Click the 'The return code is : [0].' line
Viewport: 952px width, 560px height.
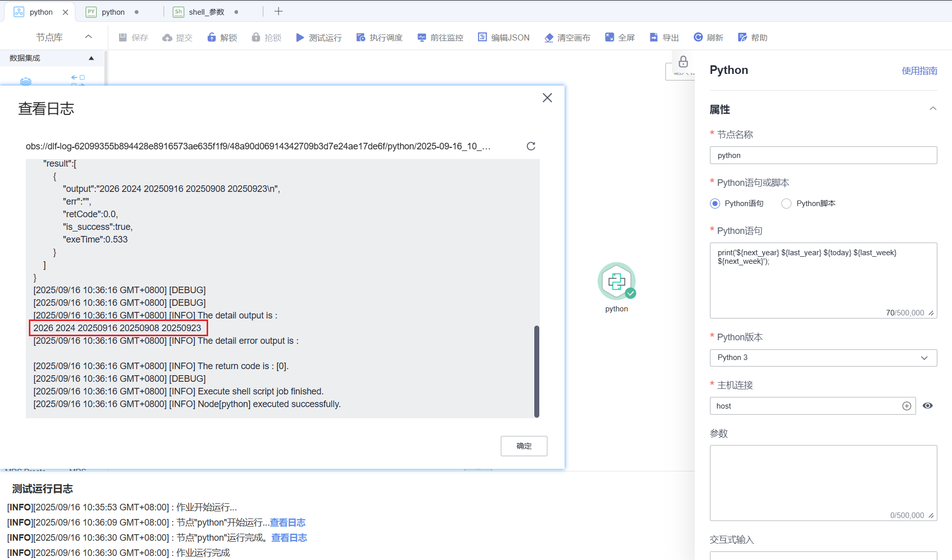(x=161, y=366)
